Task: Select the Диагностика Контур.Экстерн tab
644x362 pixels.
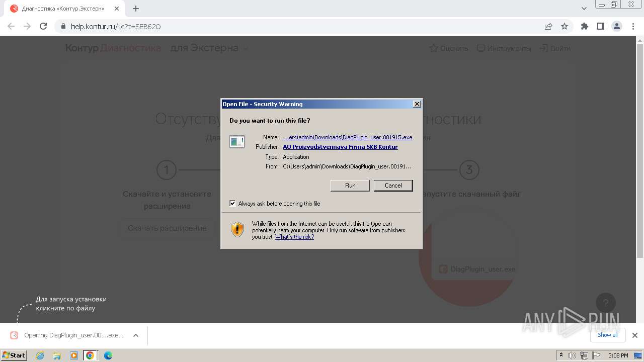Action: (63, 9)
